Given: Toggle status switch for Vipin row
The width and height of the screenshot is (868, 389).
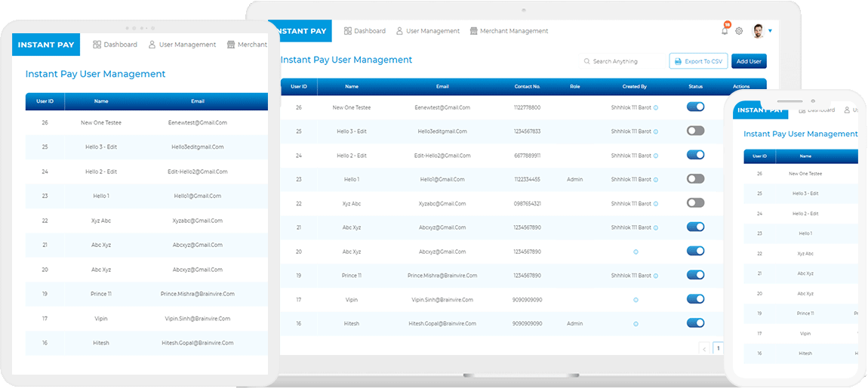Looking at the screenshot, I should pyautogui.click(x=695, y=298).
